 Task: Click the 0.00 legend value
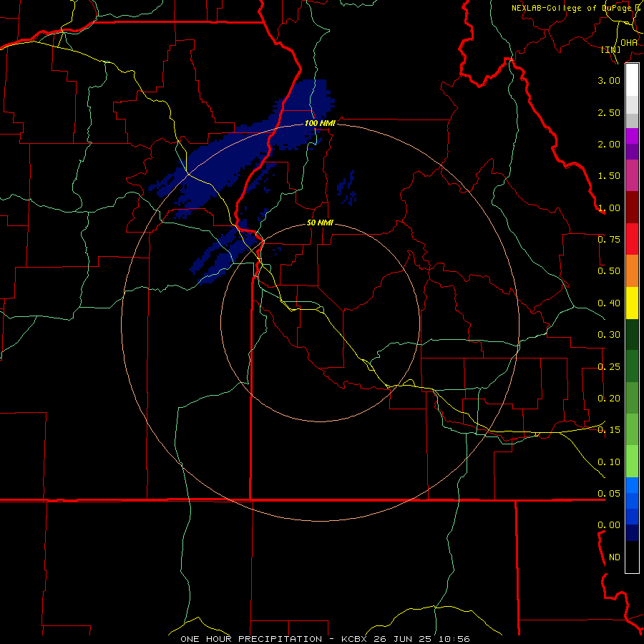[x=609, y=525]
